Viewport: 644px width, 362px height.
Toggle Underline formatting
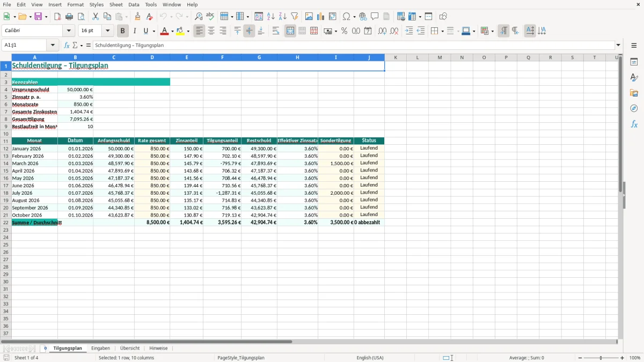coord(145,31)
